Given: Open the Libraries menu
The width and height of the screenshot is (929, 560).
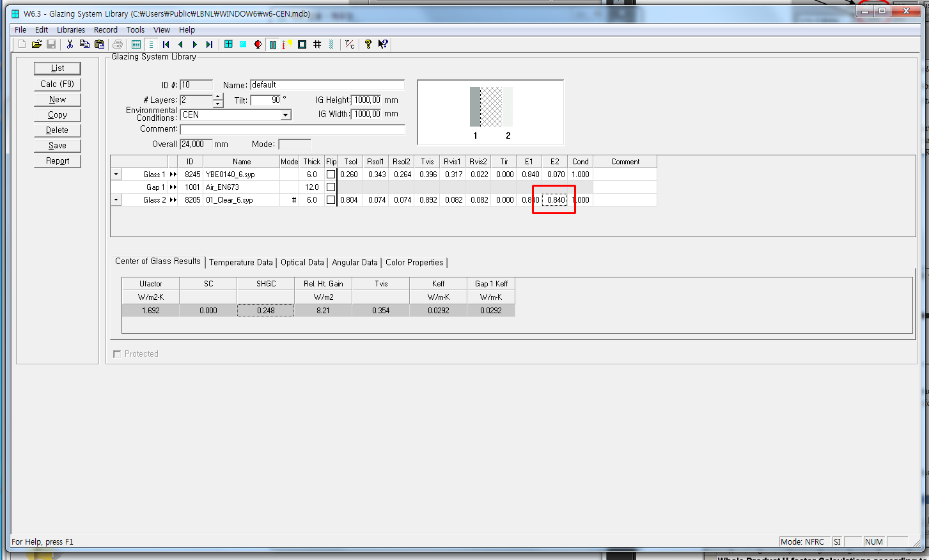Looking at the screenshot, I should coord(70,29).
